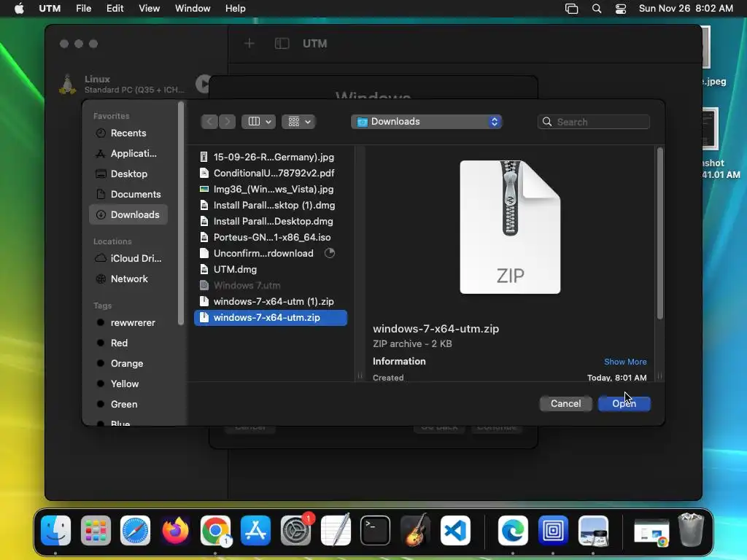Open the Help menu
Screen dimensions: 747x560
236,9
